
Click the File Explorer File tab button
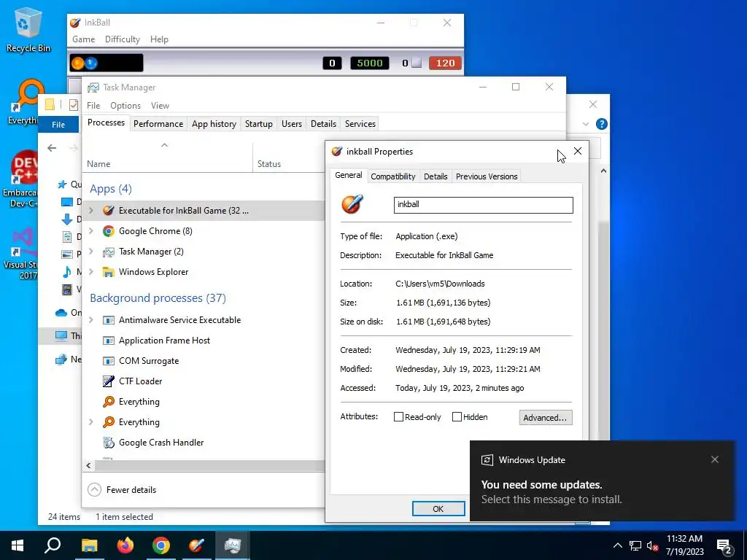58,124
